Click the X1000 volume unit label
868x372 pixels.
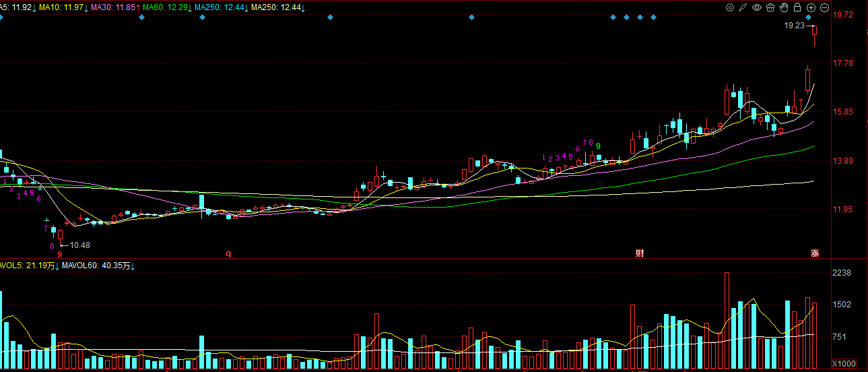click(x=845, y=364)
